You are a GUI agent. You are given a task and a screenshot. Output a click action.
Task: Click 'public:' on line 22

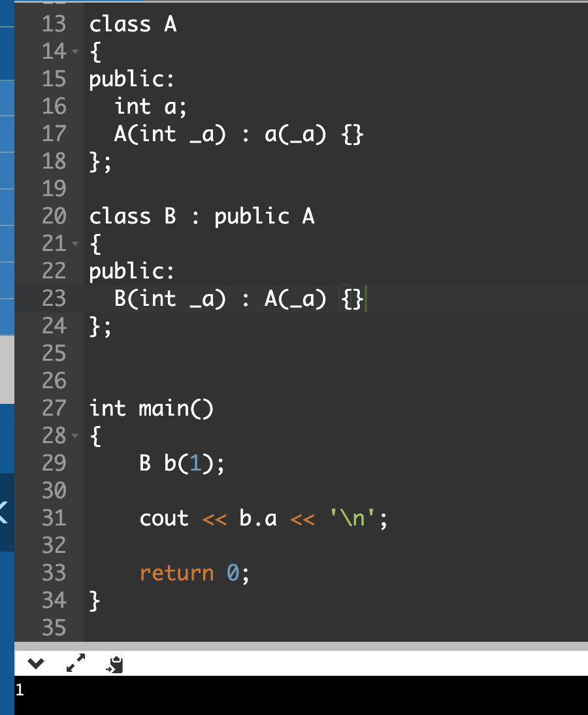pos(132,272)
